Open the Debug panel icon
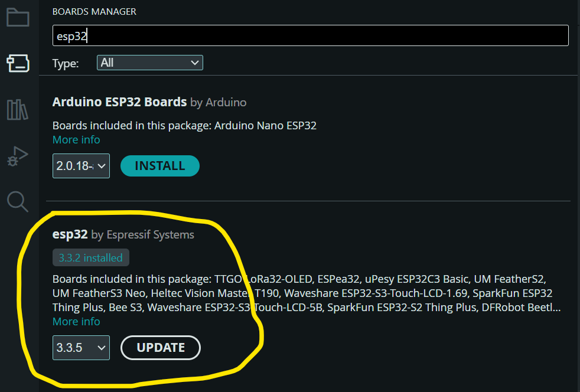This screenshot has width=580, height=392. point(17,156)
